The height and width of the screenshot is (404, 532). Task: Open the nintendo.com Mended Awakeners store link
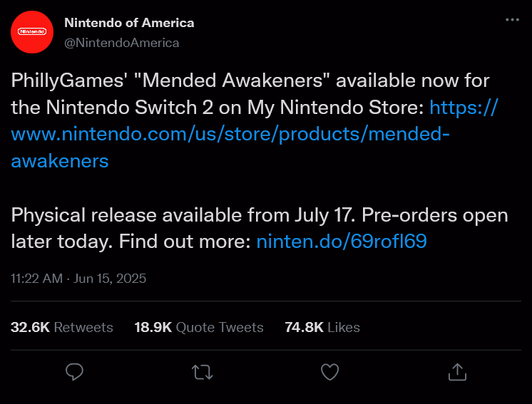231,134
